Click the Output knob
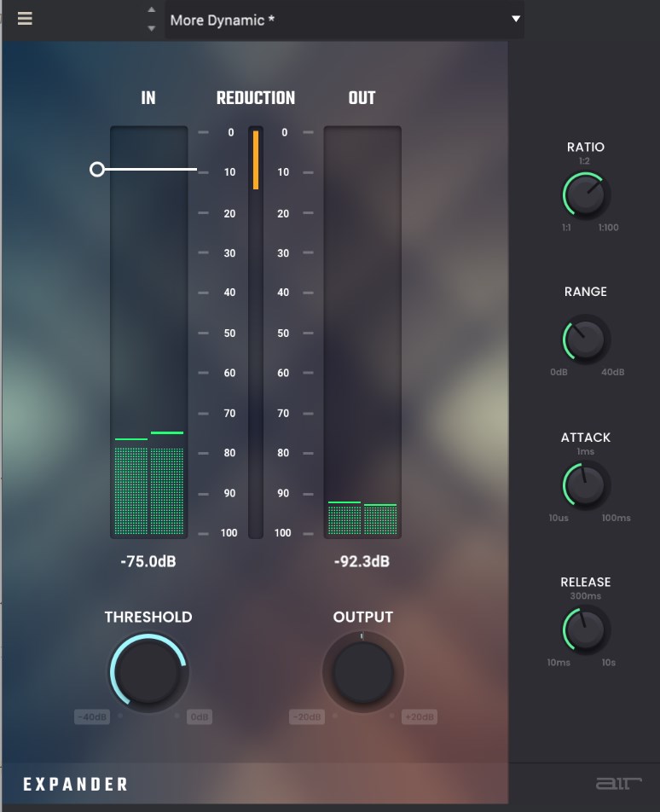 point(362,672)
